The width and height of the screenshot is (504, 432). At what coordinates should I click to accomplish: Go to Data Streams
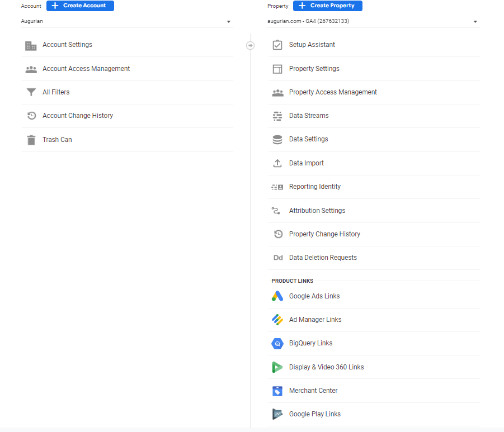coord(374,116)
